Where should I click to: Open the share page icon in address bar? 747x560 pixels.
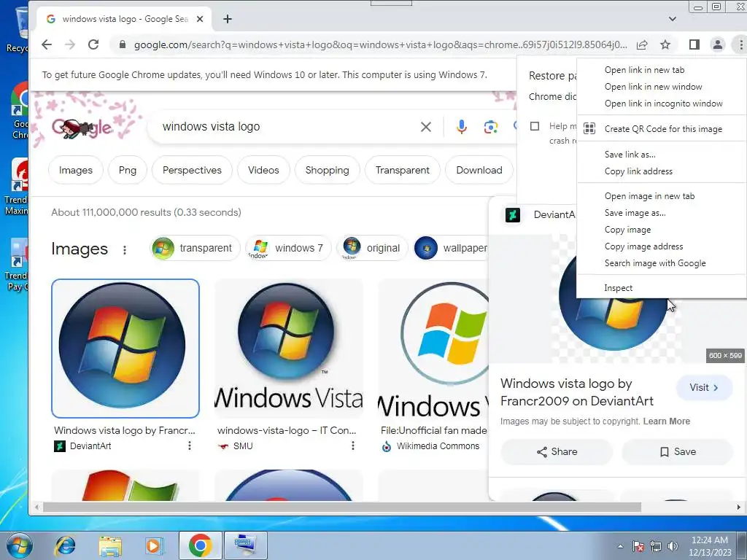point(642,44)
